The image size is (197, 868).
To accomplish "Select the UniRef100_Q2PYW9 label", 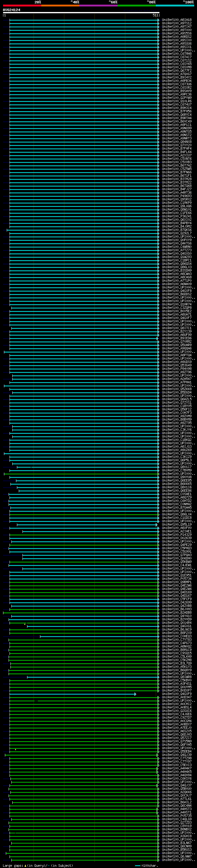I will pos(177,98).
